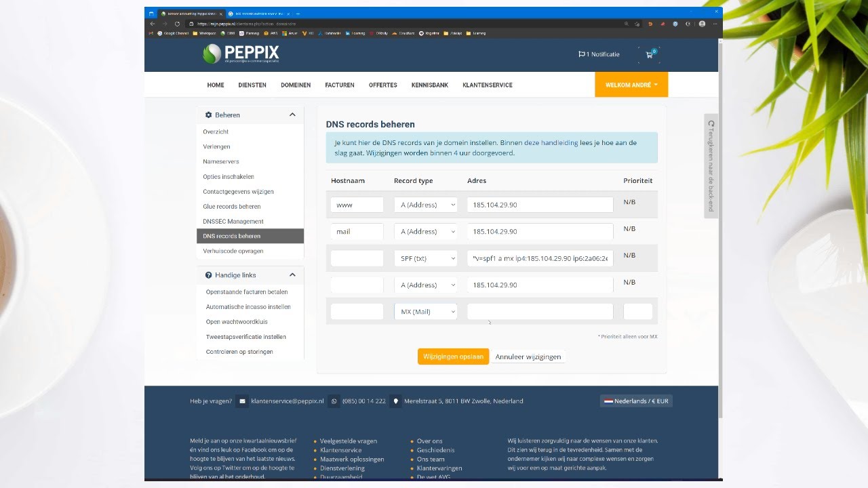Screen dimensions: 868x488
Task: Click the Terugkeren naar de back-end side tab
Action: coord(711,166)
